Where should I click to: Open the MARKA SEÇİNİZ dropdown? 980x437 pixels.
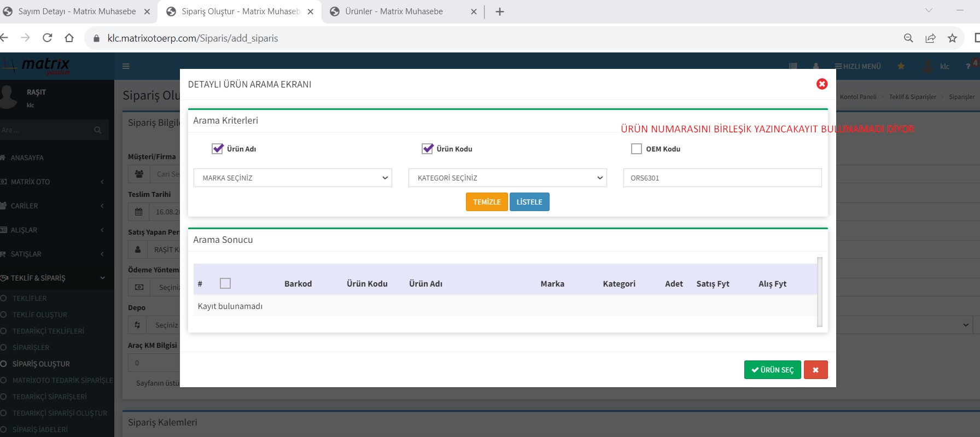tap(293, 178)
